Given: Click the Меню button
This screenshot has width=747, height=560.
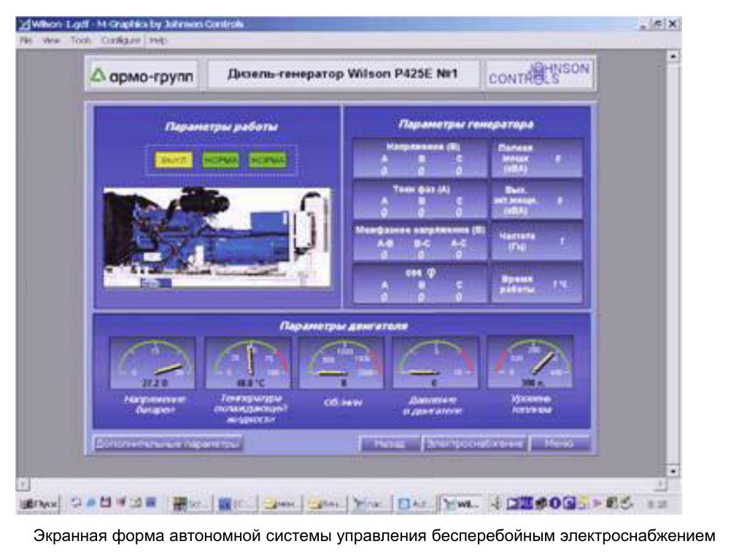Looking at the screenshot, I should [560, 444].
